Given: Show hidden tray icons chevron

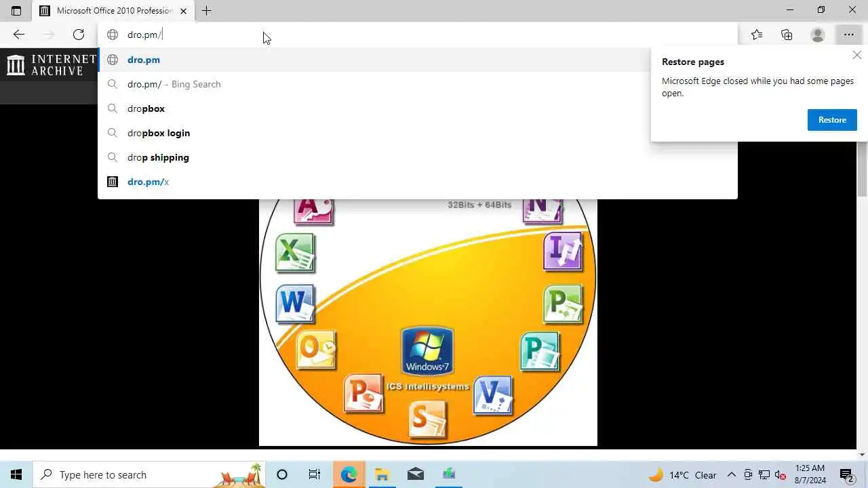Looking at the screenshot, I should pyautogui.click(x=731, y=474).
